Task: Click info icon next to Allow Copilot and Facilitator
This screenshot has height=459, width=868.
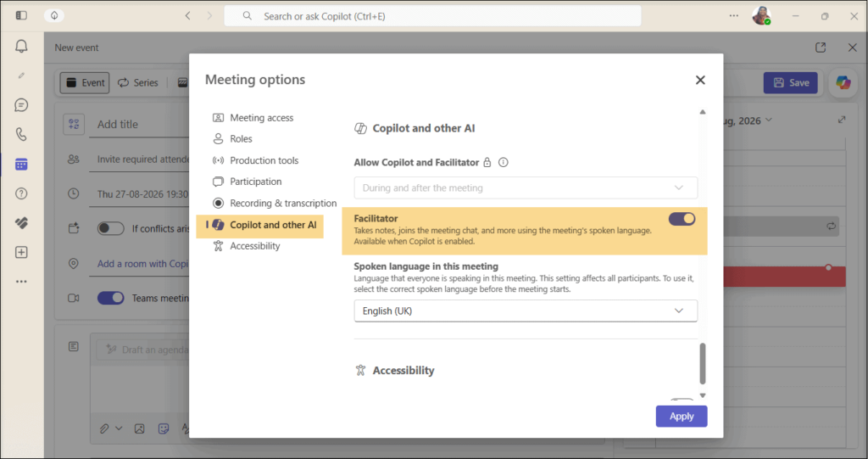Action: 504,162
